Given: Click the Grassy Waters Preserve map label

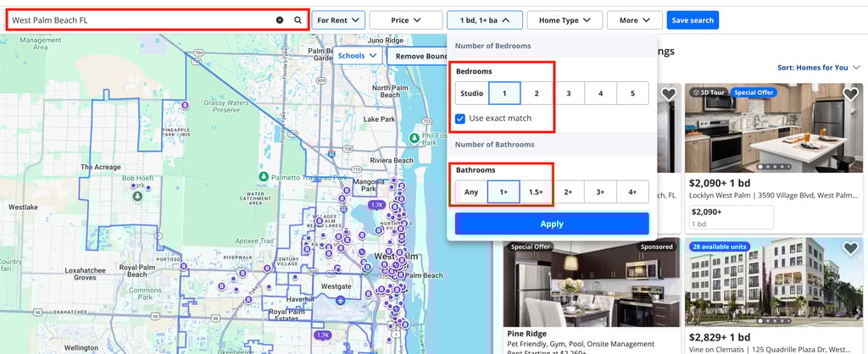Looking at the screenshot, I should coord(225,106).
